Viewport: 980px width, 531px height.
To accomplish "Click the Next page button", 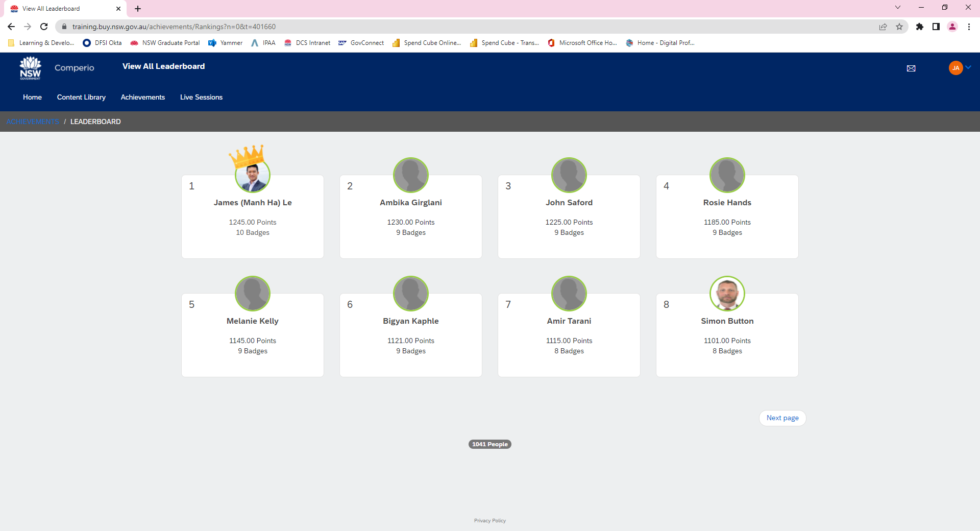I will [x=782, y=418].
